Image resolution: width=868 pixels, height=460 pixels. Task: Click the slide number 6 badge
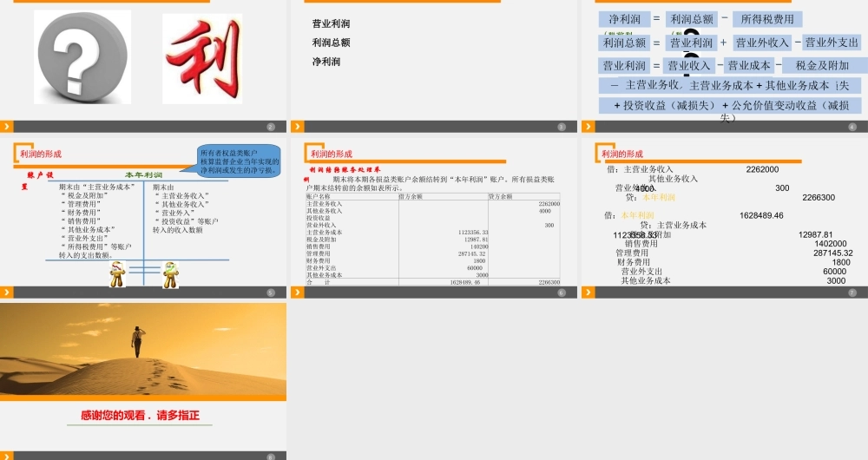click(562, 292)
